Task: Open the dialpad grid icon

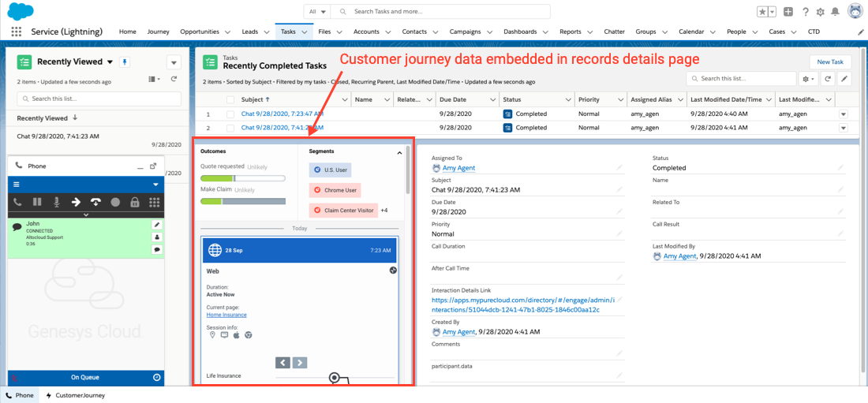Action: pyautogui.click(x=155, y=202)
